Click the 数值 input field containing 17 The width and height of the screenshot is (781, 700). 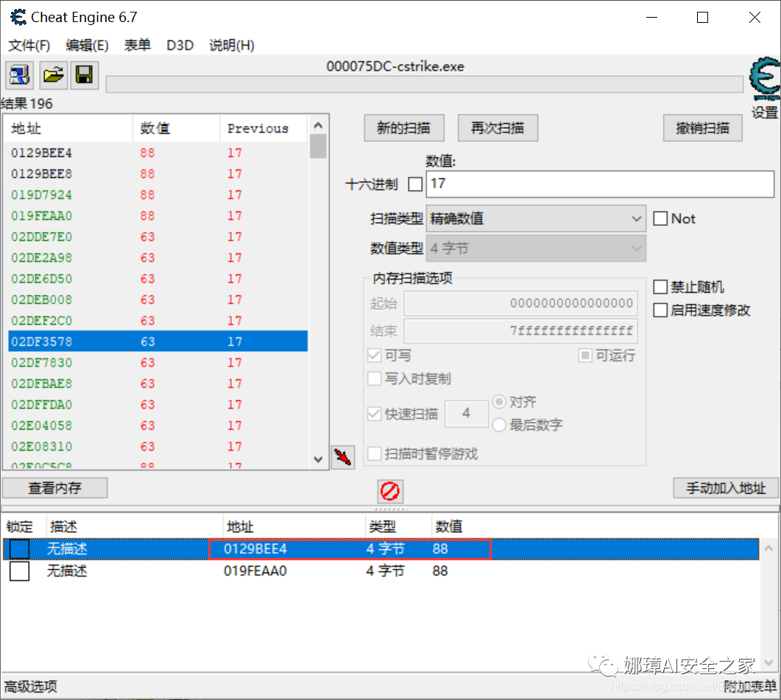[x=600, y=184]
